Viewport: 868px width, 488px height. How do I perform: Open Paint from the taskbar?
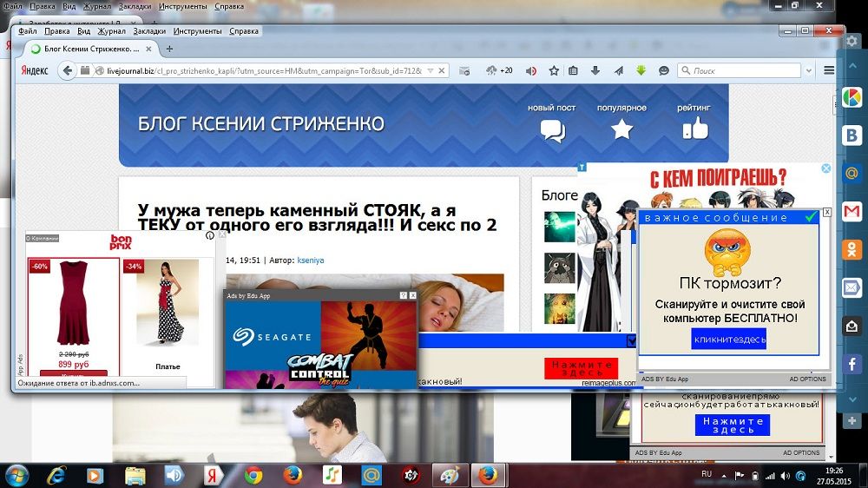tap(450, 475)
